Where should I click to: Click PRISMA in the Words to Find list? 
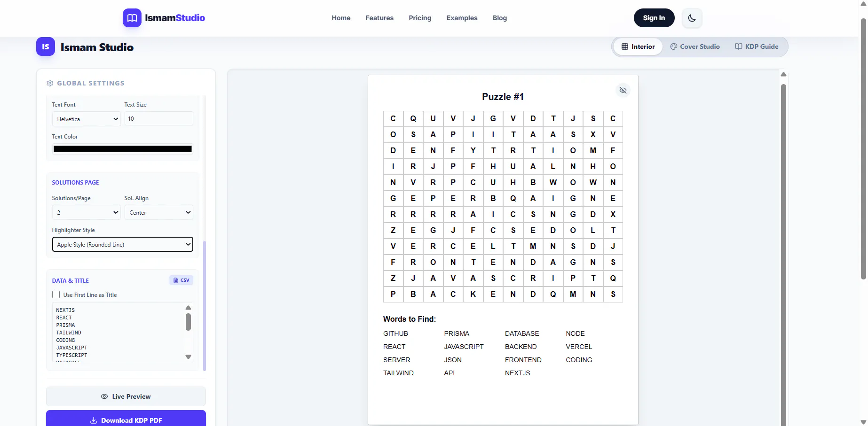457,333
